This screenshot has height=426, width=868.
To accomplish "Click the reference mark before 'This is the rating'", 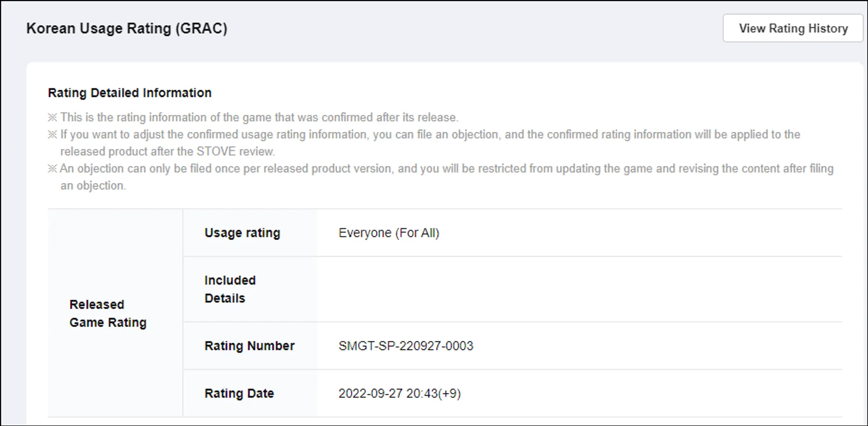I will click(53, 118).
